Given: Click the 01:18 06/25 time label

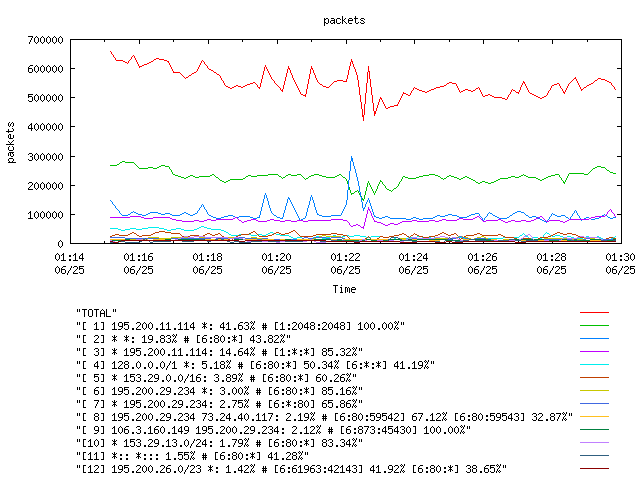Looking at the screenshot, I should [x=207, y=264].
